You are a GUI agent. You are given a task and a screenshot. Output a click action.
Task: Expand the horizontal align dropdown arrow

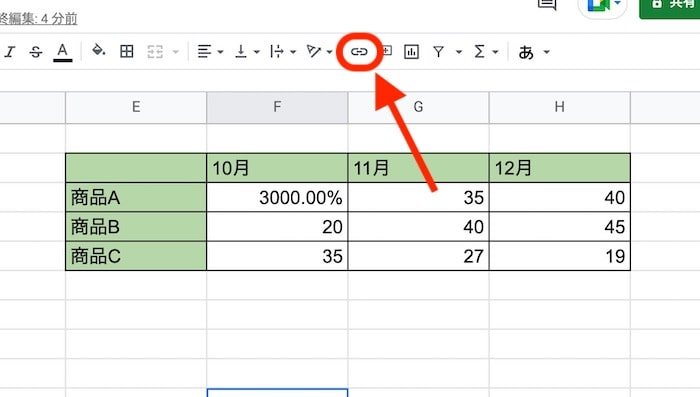[221, 52]
